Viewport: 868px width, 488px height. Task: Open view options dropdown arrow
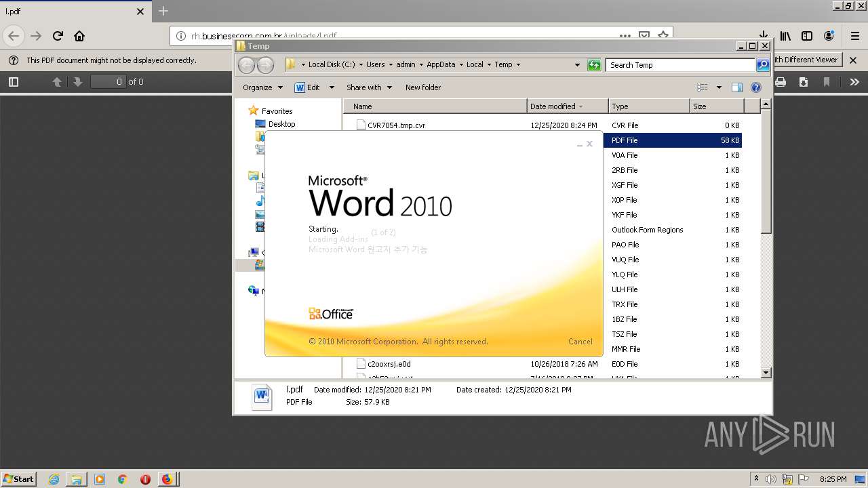click(719, 87)
